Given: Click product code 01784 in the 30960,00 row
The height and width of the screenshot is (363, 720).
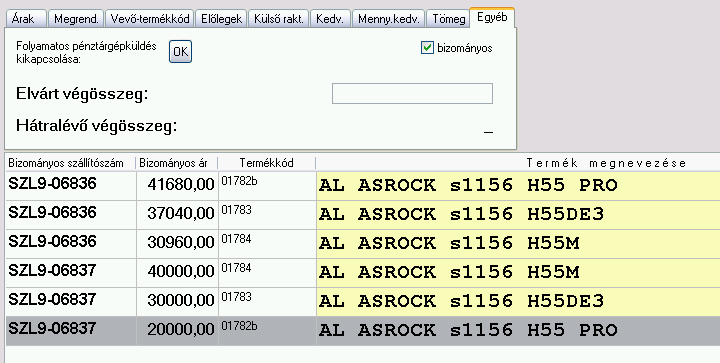Looking at the screenshot, I should pos(267,244).
